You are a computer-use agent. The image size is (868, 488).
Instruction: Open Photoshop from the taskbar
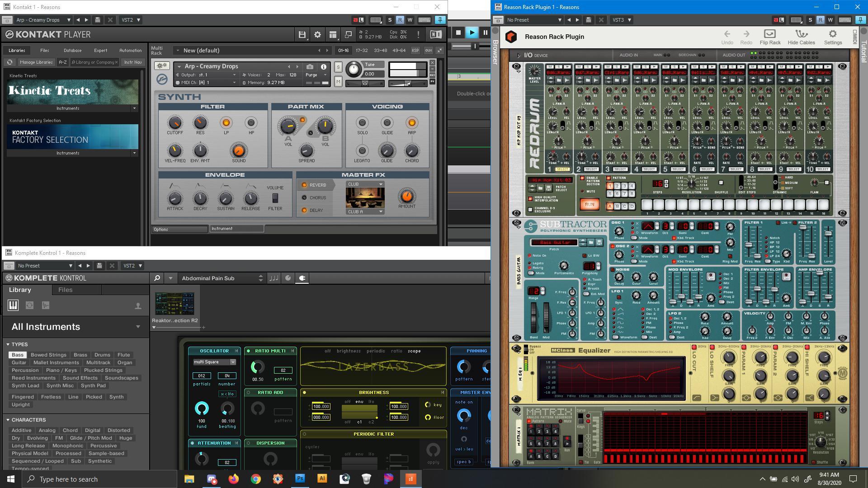[x=300, y=479]
